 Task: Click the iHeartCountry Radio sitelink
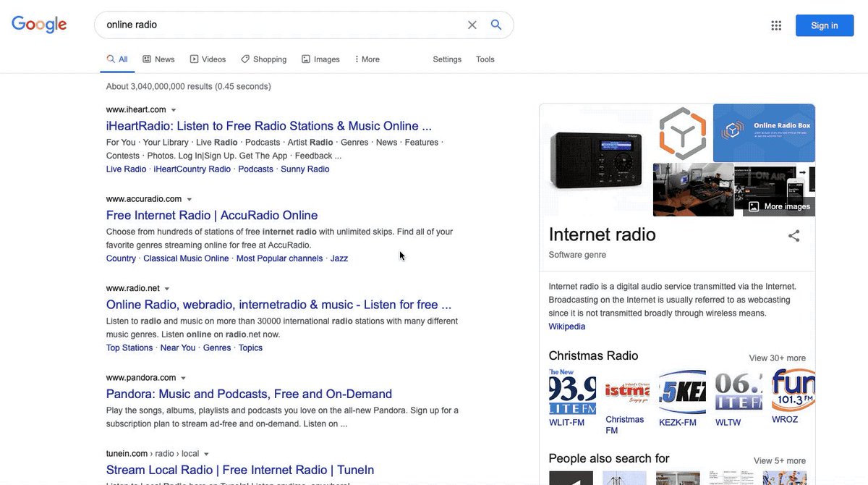click(192, 169)
